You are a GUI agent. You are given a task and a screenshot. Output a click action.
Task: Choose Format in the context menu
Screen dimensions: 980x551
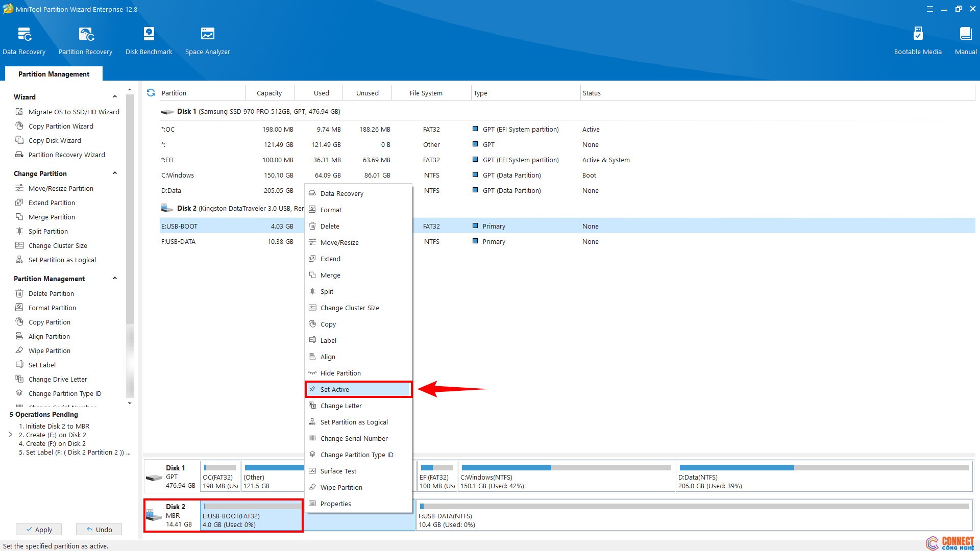(x=359, y=210)
